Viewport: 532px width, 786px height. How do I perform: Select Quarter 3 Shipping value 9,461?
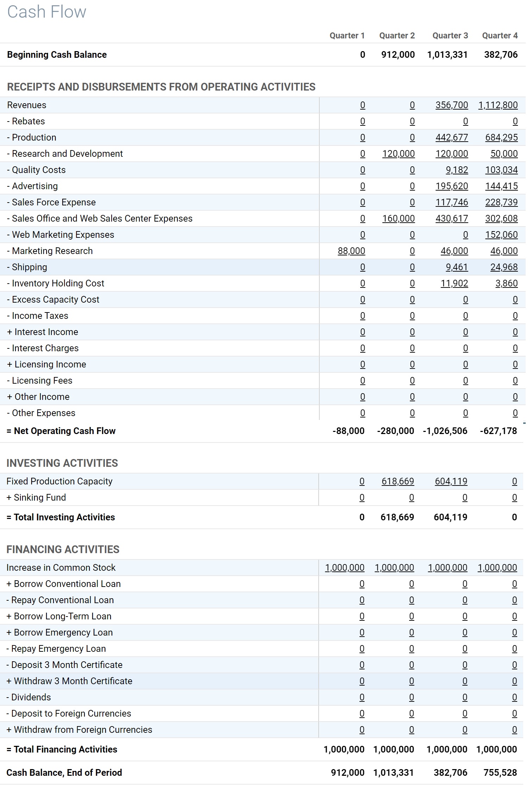[x=457, y=267]
